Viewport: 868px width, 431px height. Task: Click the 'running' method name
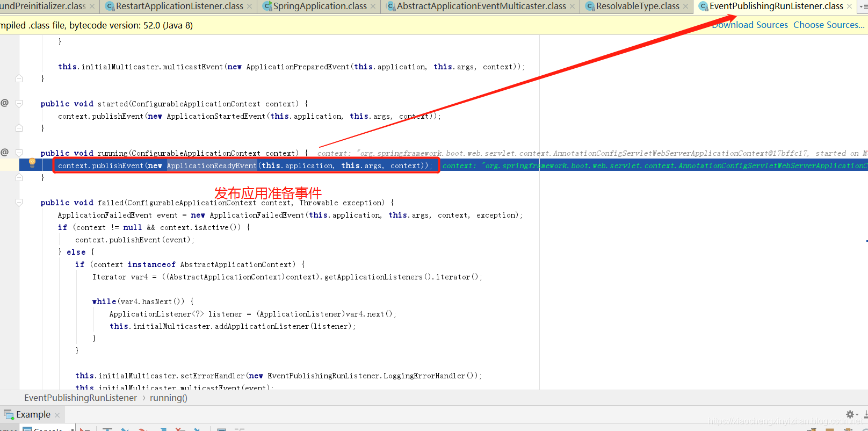point(112,153)
